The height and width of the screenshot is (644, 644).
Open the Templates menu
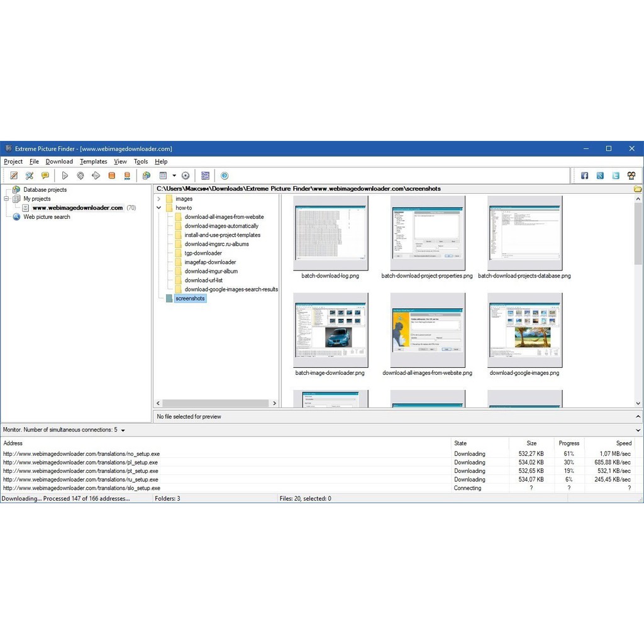point(93,162)
